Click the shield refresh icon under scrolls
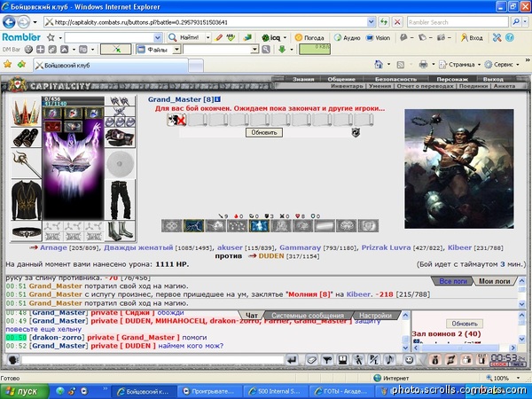 pyautogui.click(x=356, y=132)
